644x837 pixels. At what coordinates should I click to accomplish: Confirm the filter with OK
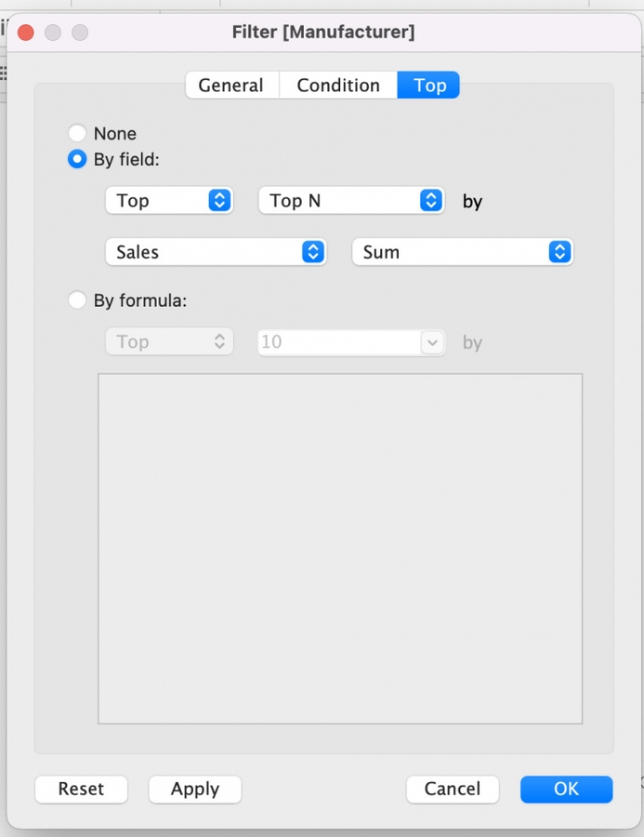[x=566, y=789]
